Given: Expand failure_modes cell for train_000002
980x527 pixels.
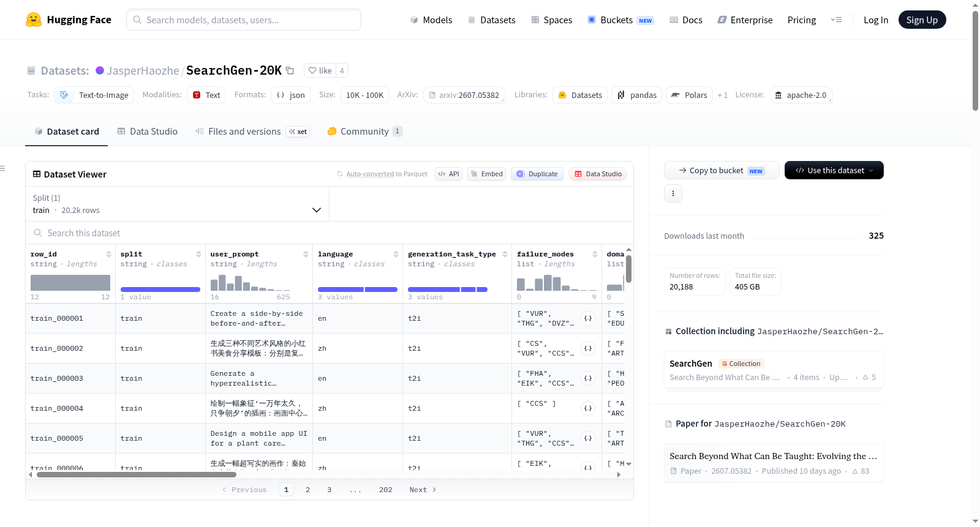Looking at the screenshot, I should coord(588,348).
